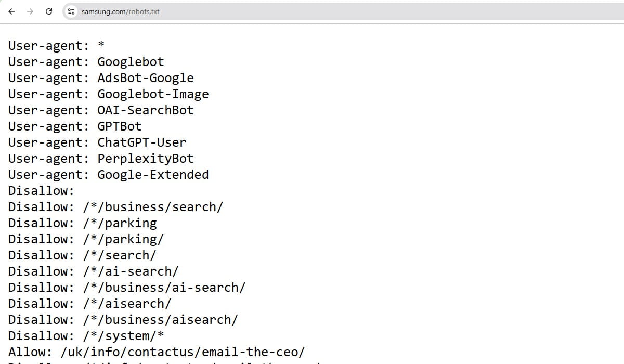The height and width of the screenshot is (364, 624).
Task: Click the 'PerplexityBot' user agent text
Action: click(145, 158)
